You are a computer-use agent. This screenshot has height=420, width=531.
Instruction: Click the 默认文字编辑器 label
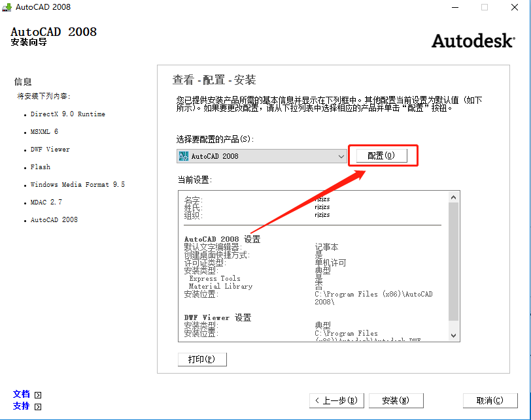[213, 247]
